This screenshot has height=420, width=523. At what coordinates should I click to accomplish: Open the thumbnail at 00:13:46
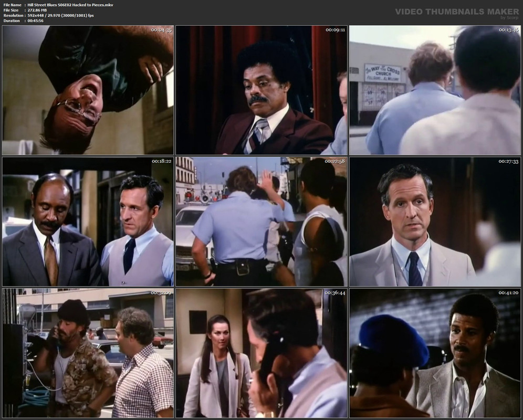point(435,90)
